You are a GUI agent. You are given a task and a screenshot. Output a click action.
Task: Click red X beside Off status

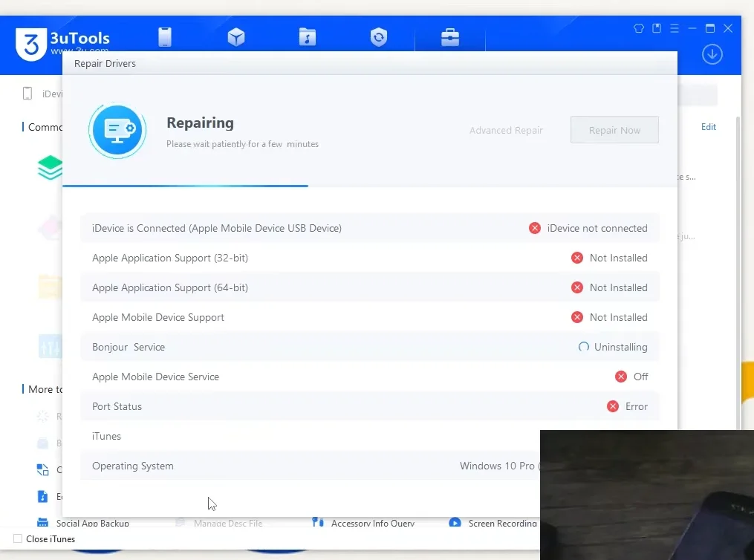(621, 377)
